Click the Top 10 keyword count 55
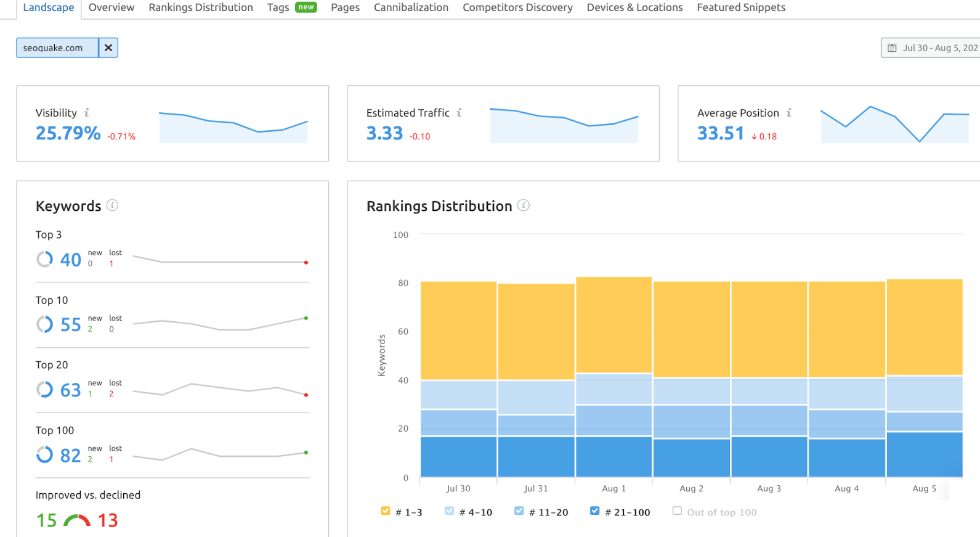The image size is (980, 537). tap(71, 325)
